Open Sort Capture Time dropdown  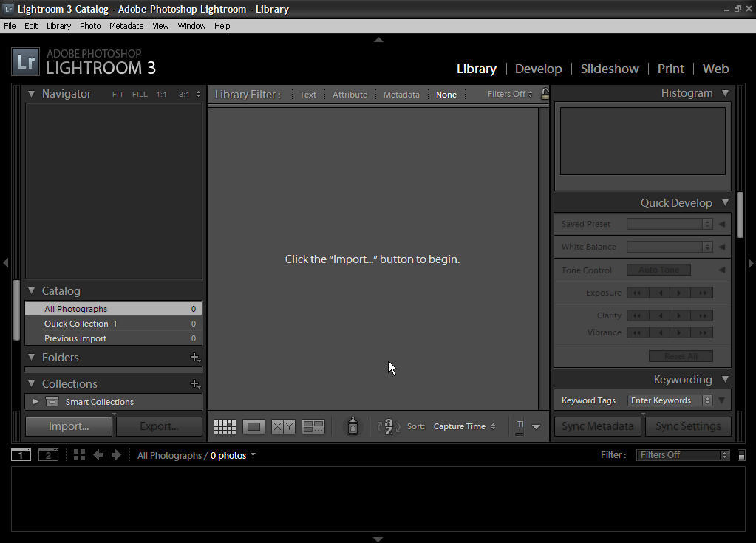pos(464,426)
